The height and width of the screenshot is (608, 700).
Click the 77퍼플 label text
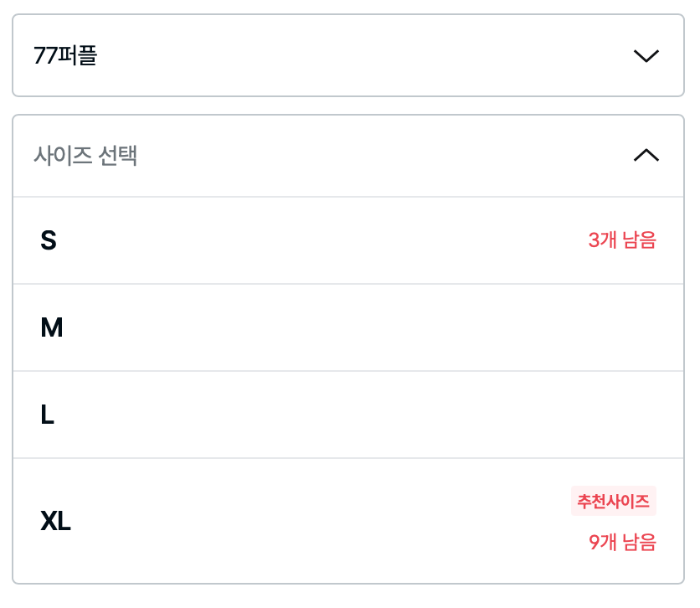click(66, 56)
